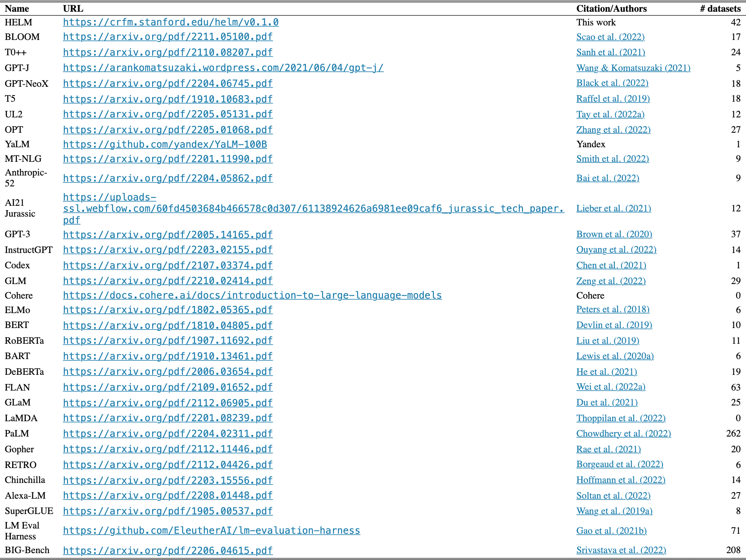Open GPT-3 arxiv link 2005.14165
Viewport: 746px width, 560px height.
click(x=168, y=235)
